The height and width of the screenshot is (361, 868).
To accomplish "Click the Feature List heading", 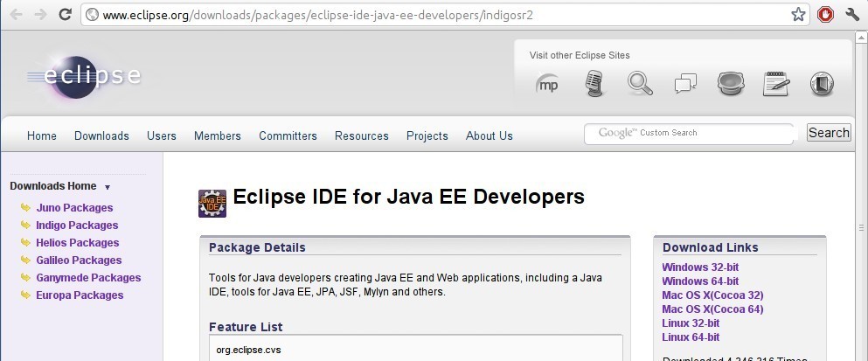I will pyautogui.click(x=246, y=327).
